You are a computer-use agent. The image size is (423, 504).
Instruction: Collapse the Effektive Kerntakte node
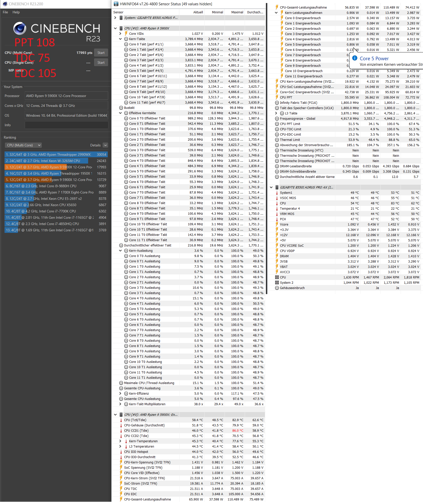click(x=120, y=113)
